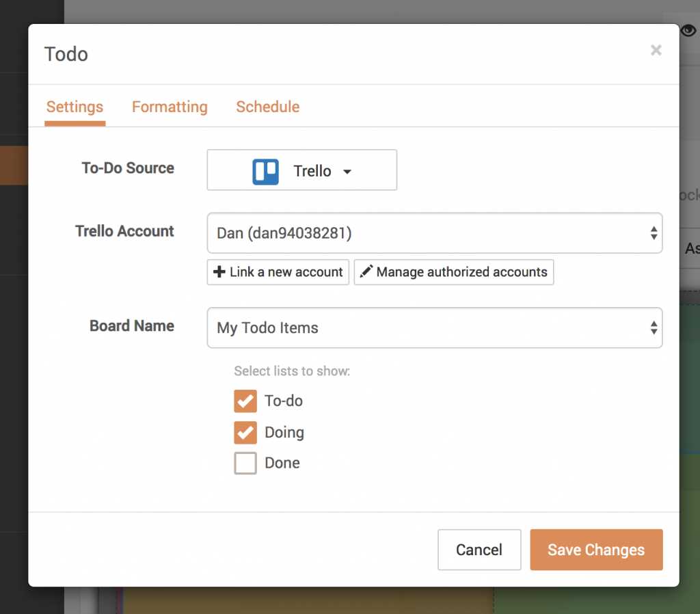Click Manage authorized accounts button
This screenshot has width=700, height=614.
[454, 272]
